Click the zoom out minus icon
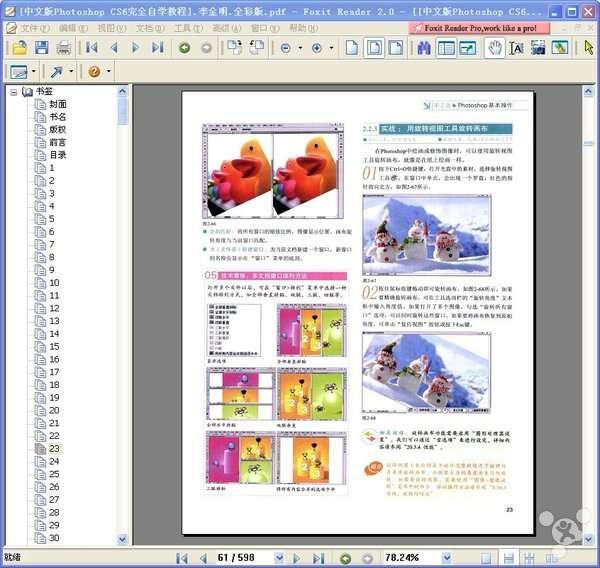 pyautogui.click(x=285, y=47)
